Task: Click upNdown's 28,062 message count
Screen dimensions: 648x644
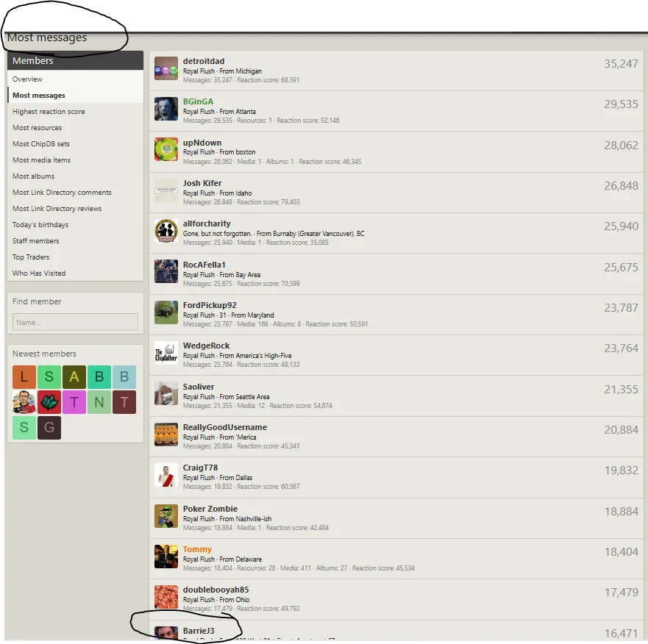Action: [x=621, y=145]
